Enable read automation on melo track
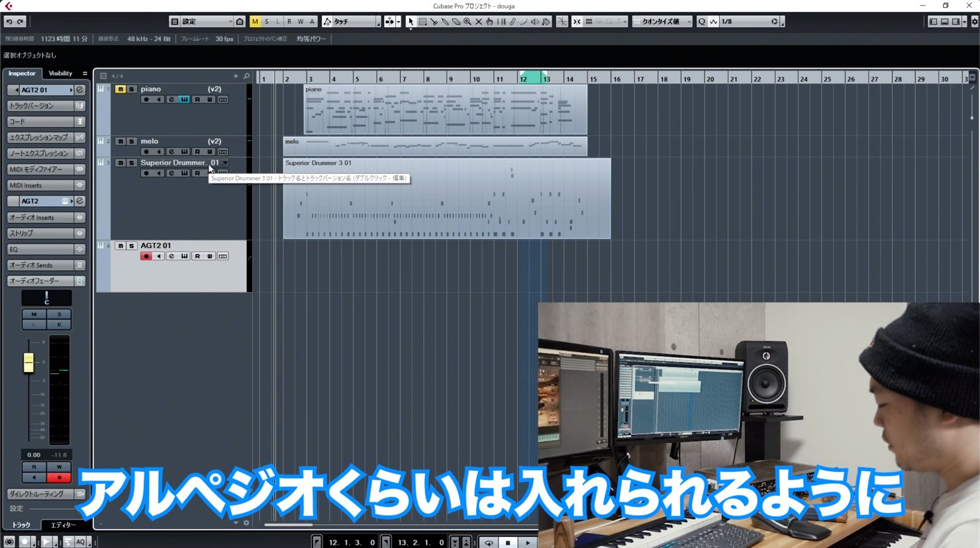 (197, 152)
